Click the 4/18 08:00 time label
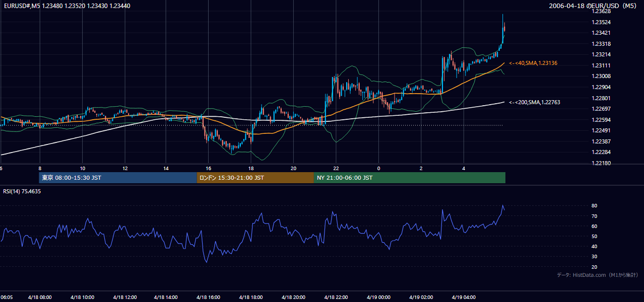This screenshot has height=302, width=644. [39, 297]
